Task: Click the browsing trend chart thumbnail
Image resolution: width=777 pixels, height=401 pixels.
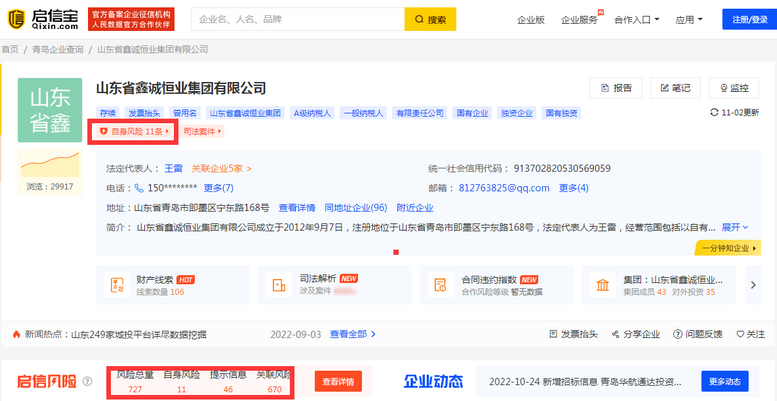Action: click(50, 165)
